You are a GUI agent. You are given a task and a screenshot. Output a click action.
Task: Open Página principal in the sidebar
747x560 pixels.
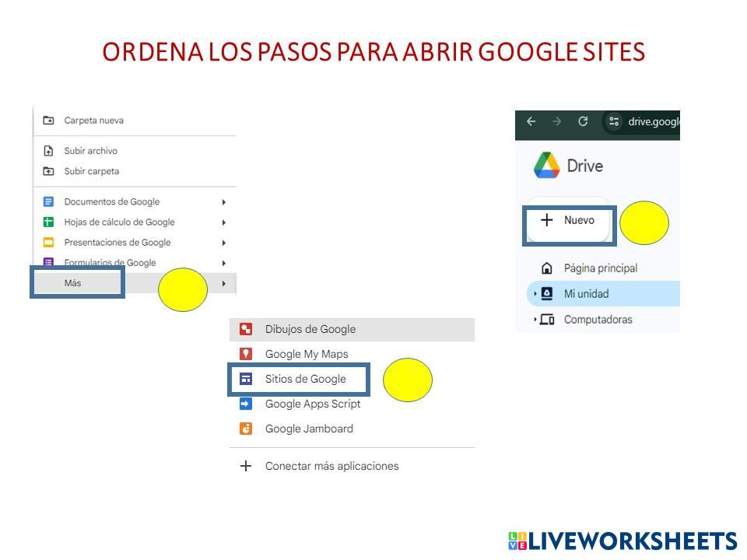coord(600,268)
